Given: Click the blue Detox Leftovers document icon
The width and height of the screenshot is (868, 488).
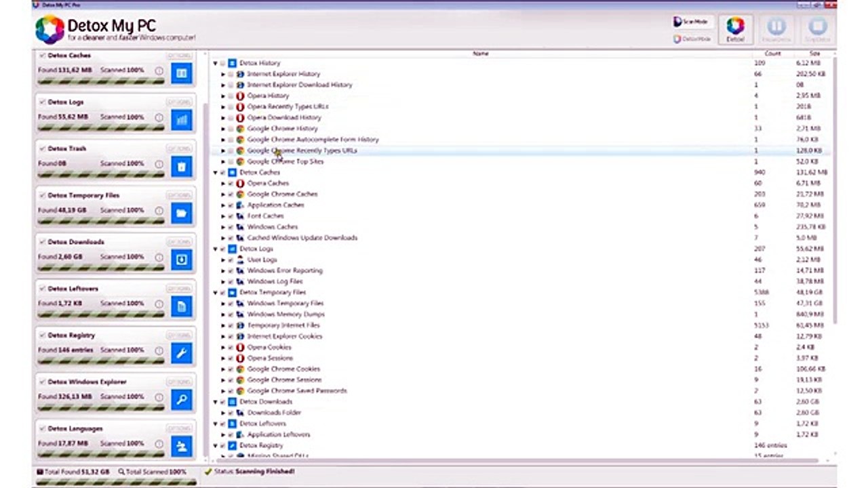Looking at the screenshot, I should 181,306.
